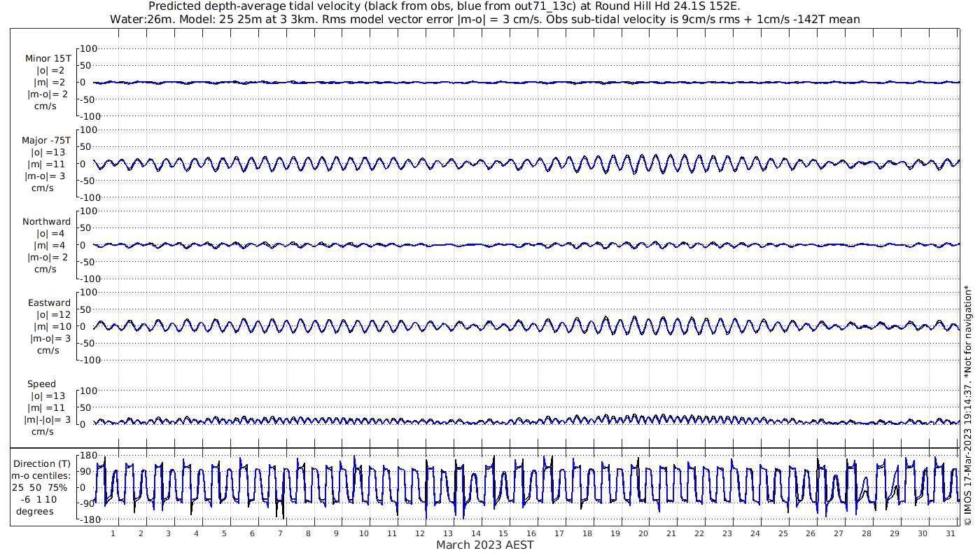This screenshot has width=980, height=560.
Task: Click 'm-o centiles:' text in Direction panel
Action: coord(41,475)
